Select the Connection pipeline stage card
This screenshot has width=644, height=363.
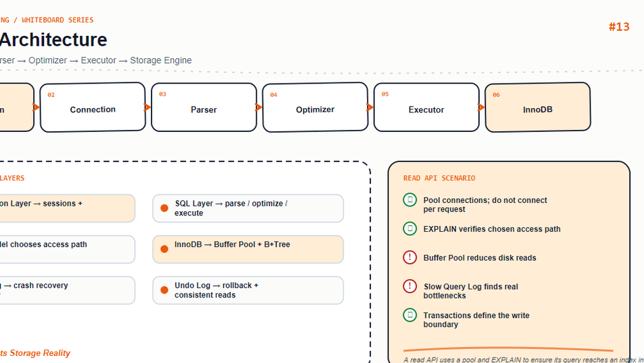point(93,107)
